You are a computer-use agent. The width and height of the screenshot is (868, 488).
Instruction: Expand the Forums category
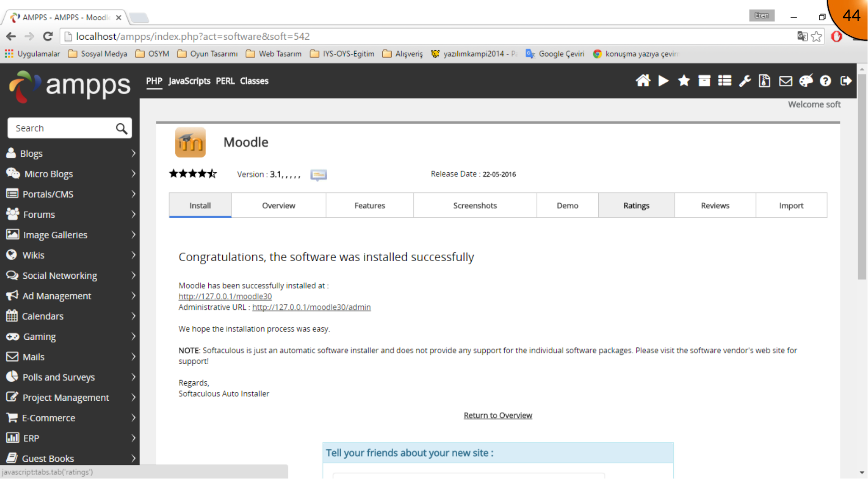tap(70, 215)
